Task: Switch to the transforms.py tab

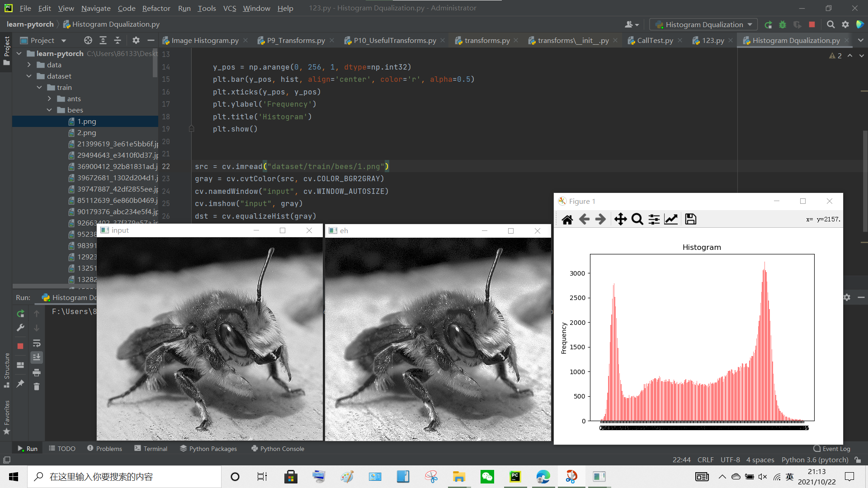Action: (x=486, y=40)
